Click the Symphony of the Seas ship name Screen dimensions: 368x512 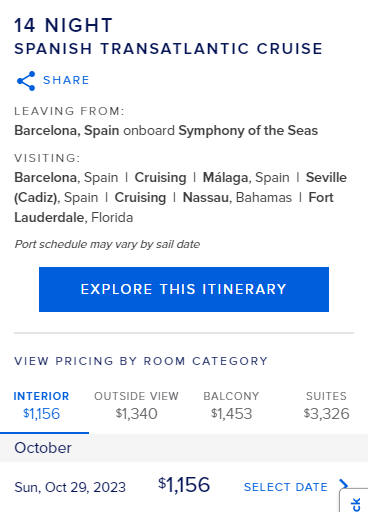[248, 130]
